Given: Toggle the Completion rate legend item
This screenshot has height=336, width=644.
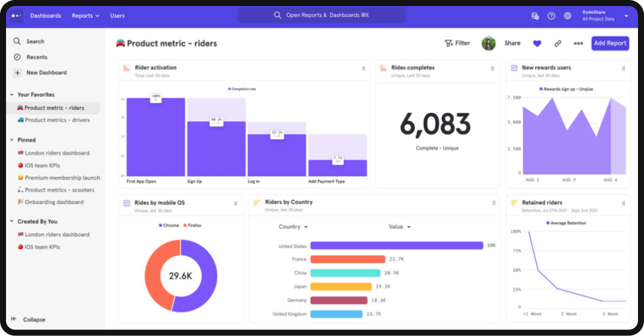Looking at the screenshot, I should point(241,89).
